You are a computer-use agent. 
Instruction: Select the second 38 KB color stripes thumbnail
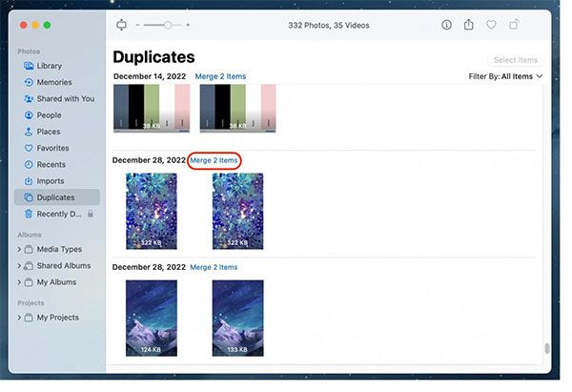point(237,108)
